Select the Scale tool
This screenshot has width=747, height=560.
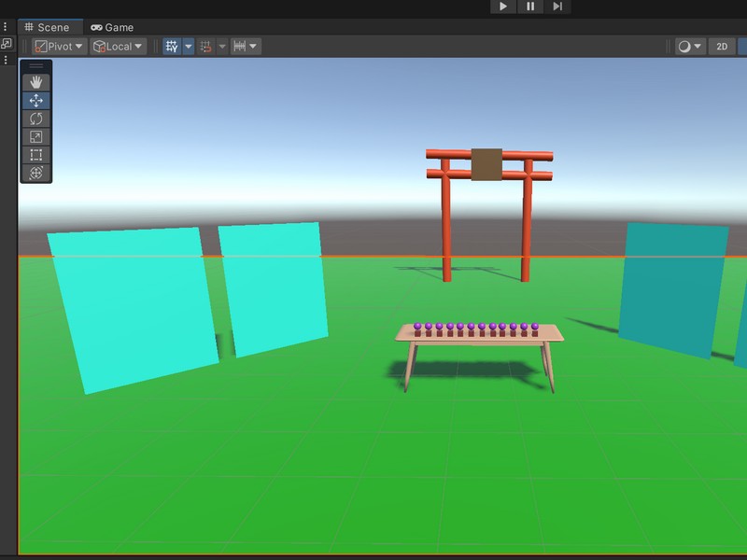click(x=36, y=136)
